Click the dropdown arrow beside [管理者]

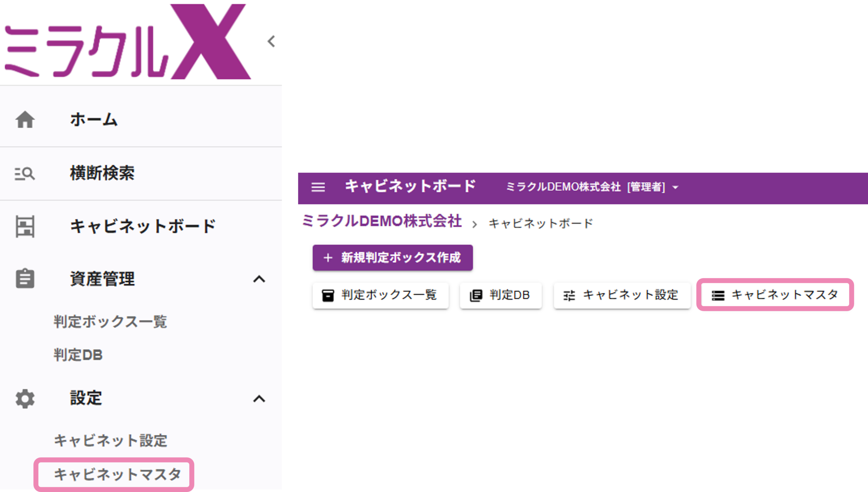pyautogui.click(x=675, y=187)
